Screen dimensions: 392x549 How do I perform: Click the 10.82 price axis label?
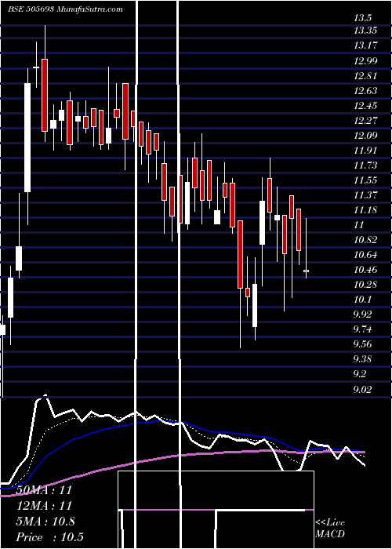365,239
